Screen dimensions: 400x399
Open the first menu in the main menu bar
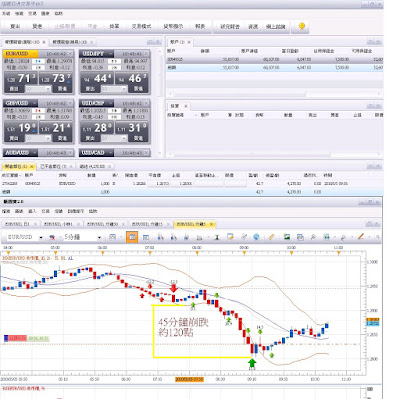tap(6, 14)
